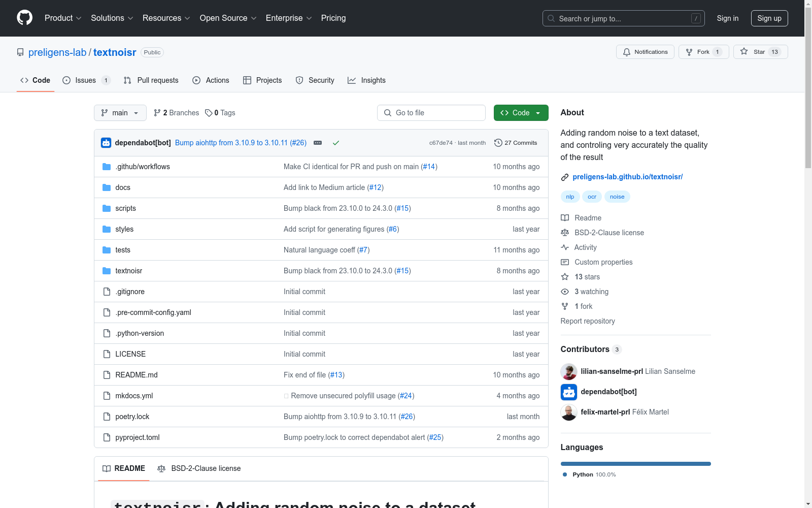The height and width of the screenshot is (508, 812).
Task: Focus the Search or jump to field
Action: point(624,18)
